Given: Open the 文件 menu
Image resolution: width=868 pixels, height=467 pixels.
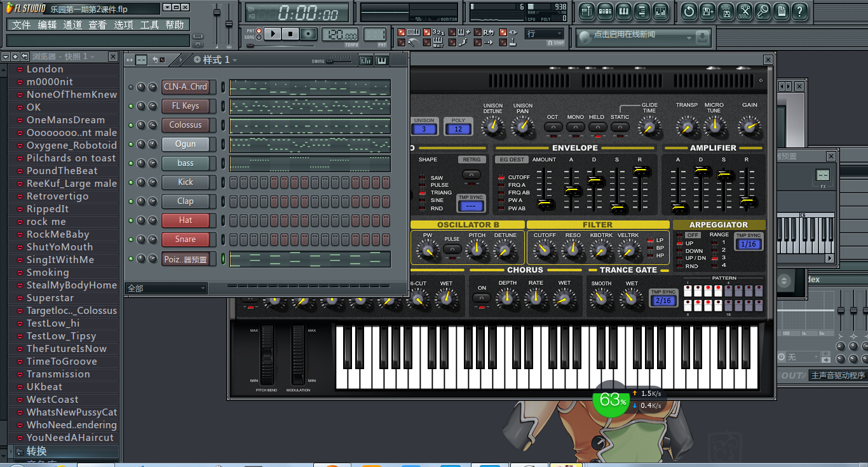Looking at the screenshot, I should (21, 25).
